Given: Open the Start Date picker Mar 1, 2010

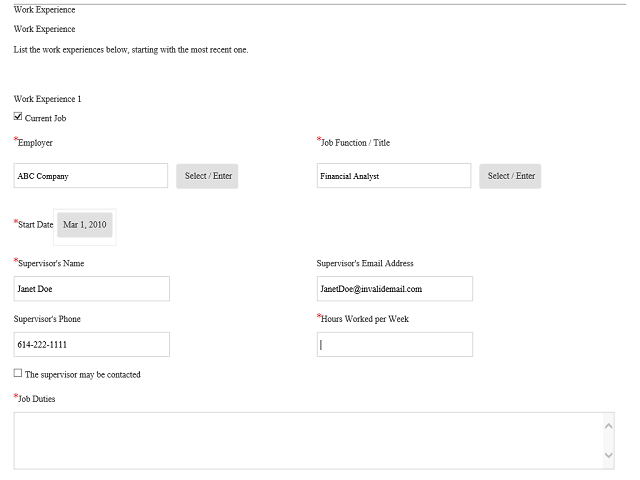Looking at the screenshot, I should 84,225.
